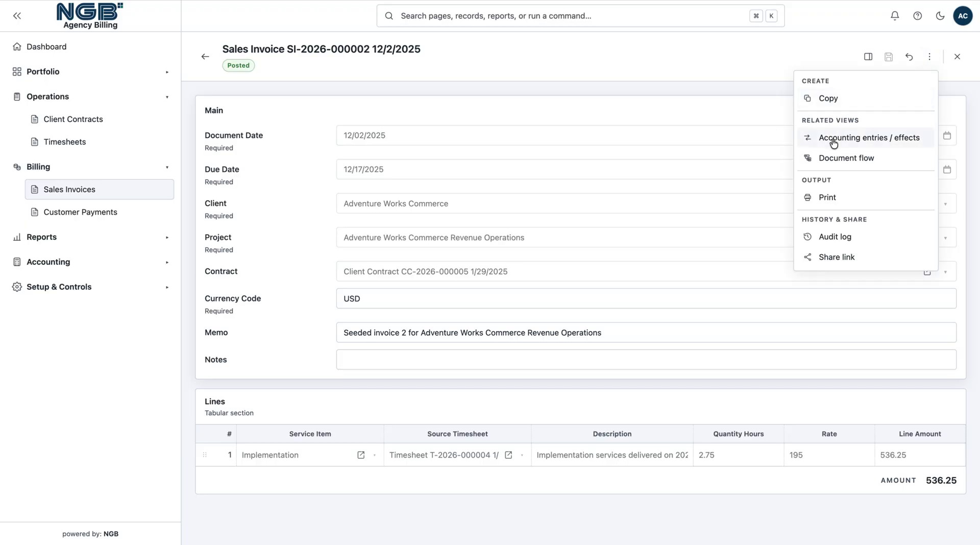Open Sales Invoices page
The width and height of the screenshot is (980, 545).
point(100,189)
